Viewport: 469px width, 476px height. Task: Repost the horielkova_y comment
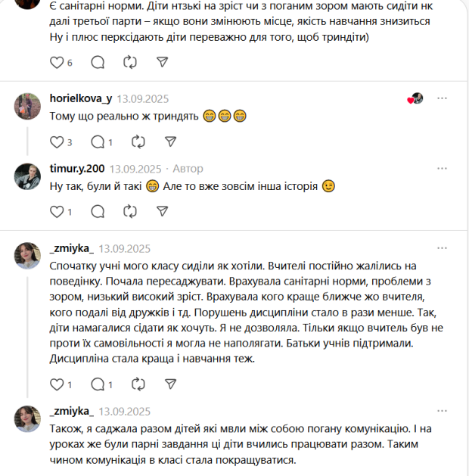point(138,142)
